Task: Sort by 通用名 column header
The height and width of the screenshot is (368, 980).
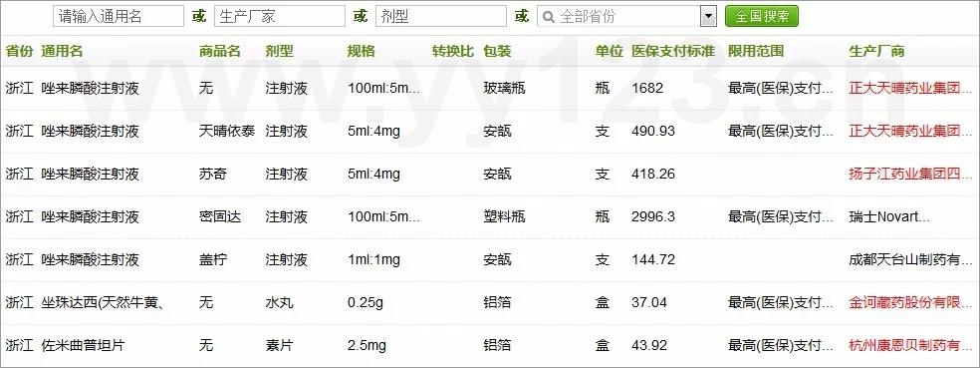Action: tap(62, 51)
